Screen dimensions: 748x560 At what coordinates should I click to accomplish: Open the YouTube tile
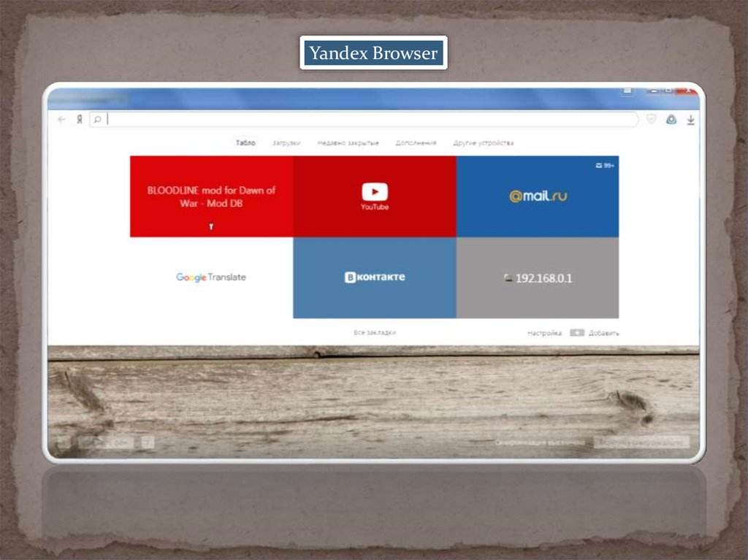[375, 196]
